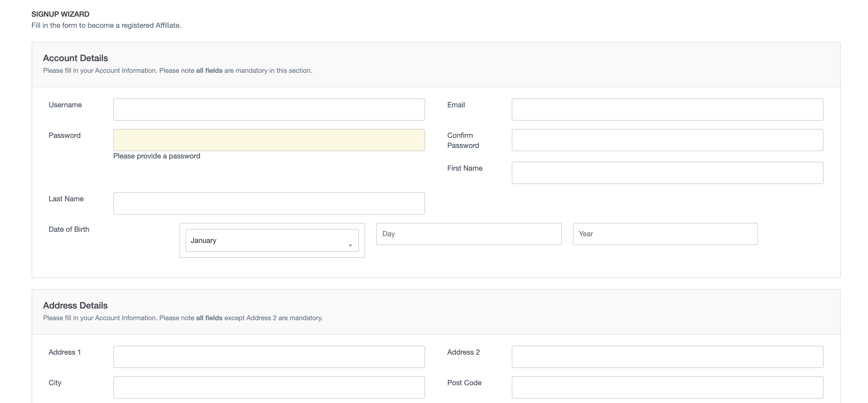
Task: Open the birth month dropdown showing January
Action: tap(271, 240)
